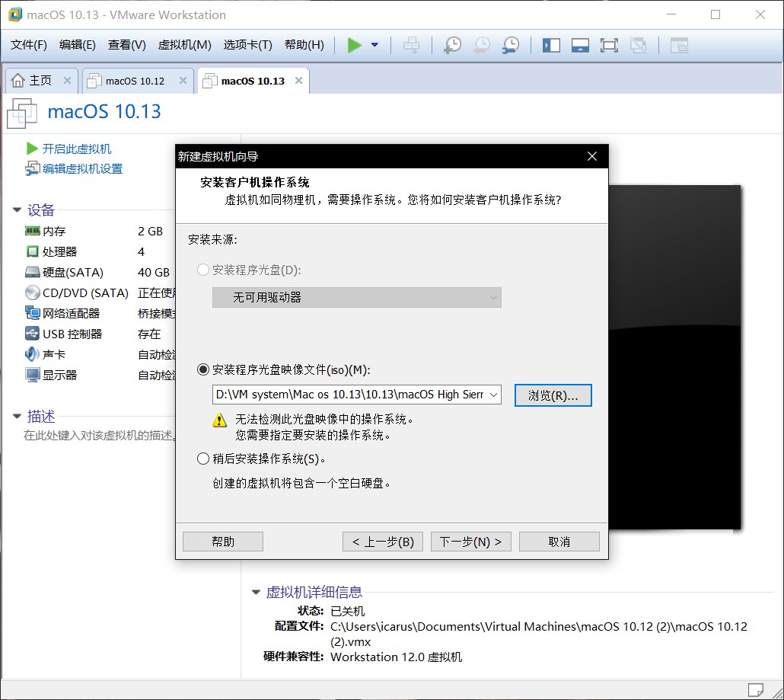
Task: Click the large VM icon beside macOS 10.13
Action: pyautogui.click(x=22, y=113)
